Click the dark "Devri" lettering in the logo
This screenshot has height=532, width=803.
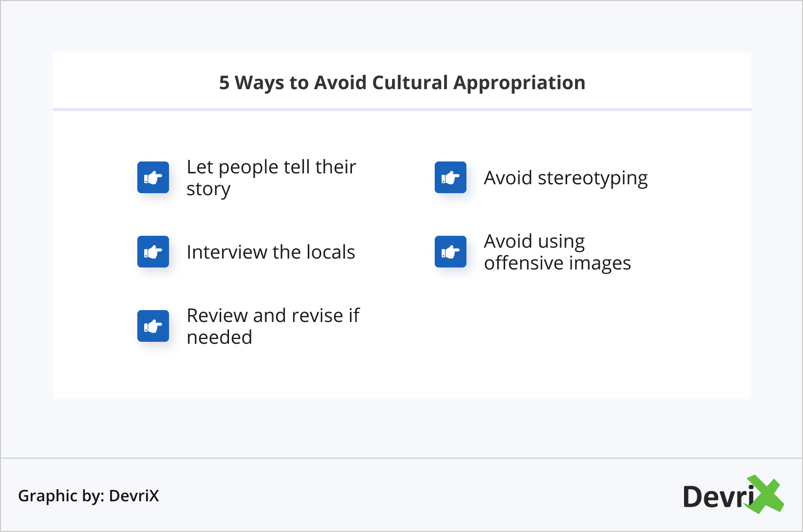click(716, 497)
